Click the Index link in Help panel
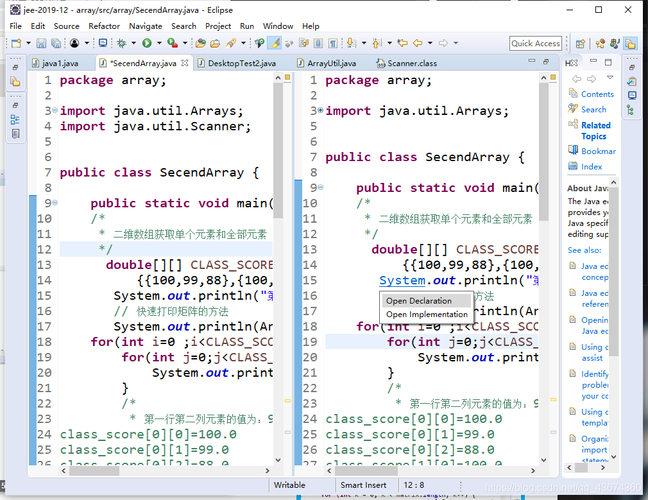The height and width of the screenshot is (500, 648). pyautogui.click(x=591, y=167)
